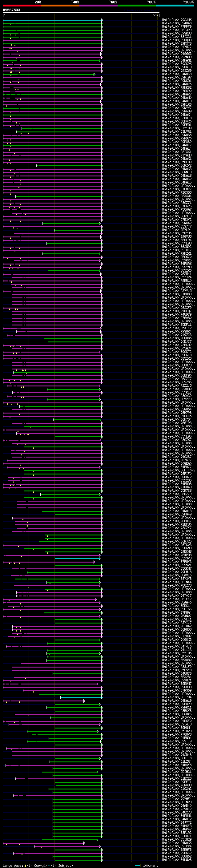Click the cyan ~100% identity legend segment
The height and width of the screenshot is (868, 197).
pyautogui.click(x=175, y=6)
